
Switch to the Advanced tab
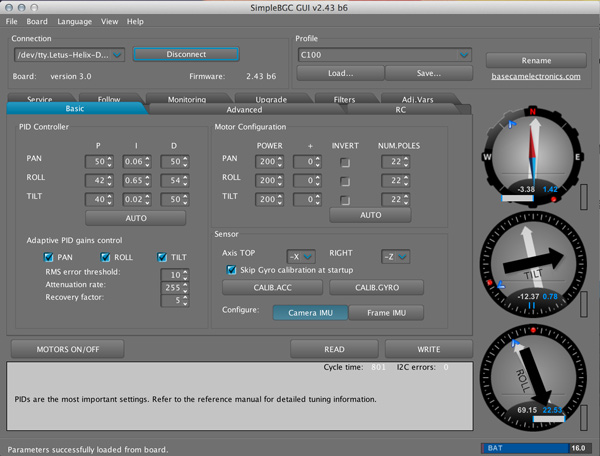pyautogui.click(x=244, y=110)
